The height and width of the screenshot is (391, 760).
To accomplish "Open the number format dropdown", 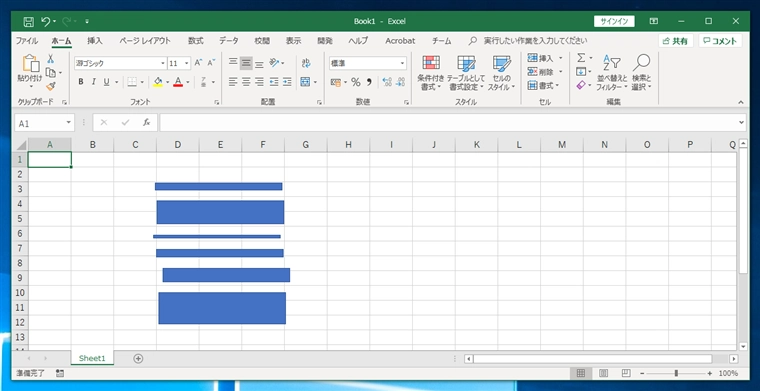I will pyautogui.click(x=402, y=63).
